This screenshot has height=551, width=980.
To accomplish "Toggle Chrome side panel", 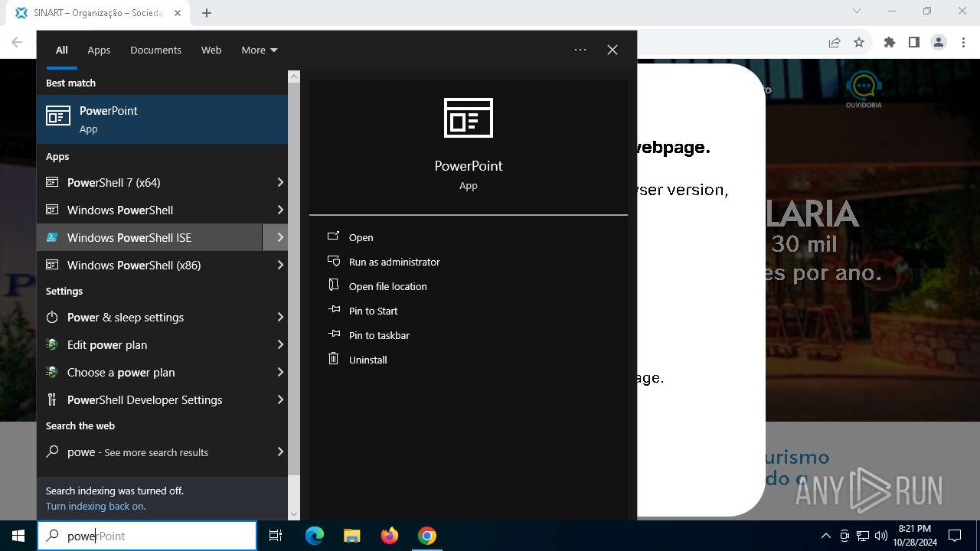I will (x=914, y=43).
